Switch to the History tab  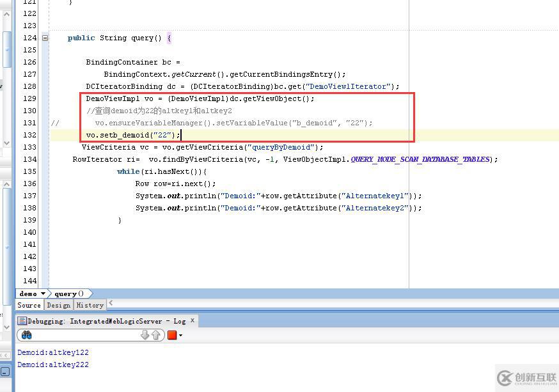coord(90,305)
